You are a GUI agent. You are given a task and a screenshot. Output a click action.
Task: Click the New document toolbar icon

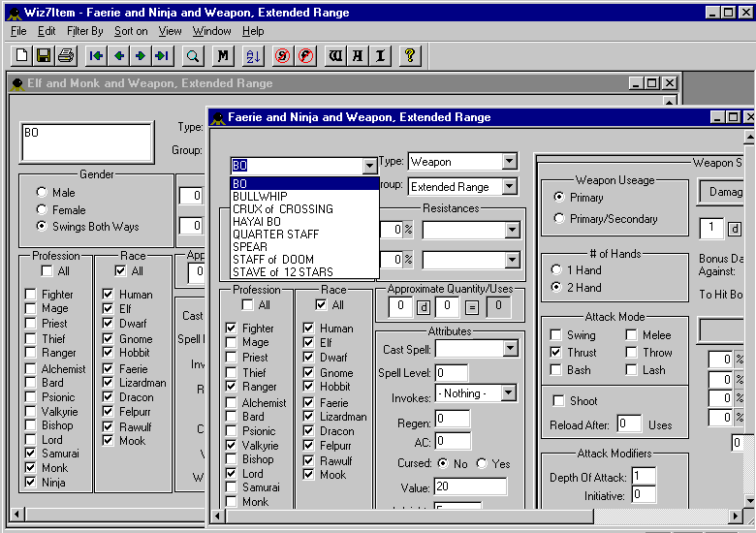tap(21, 56)
